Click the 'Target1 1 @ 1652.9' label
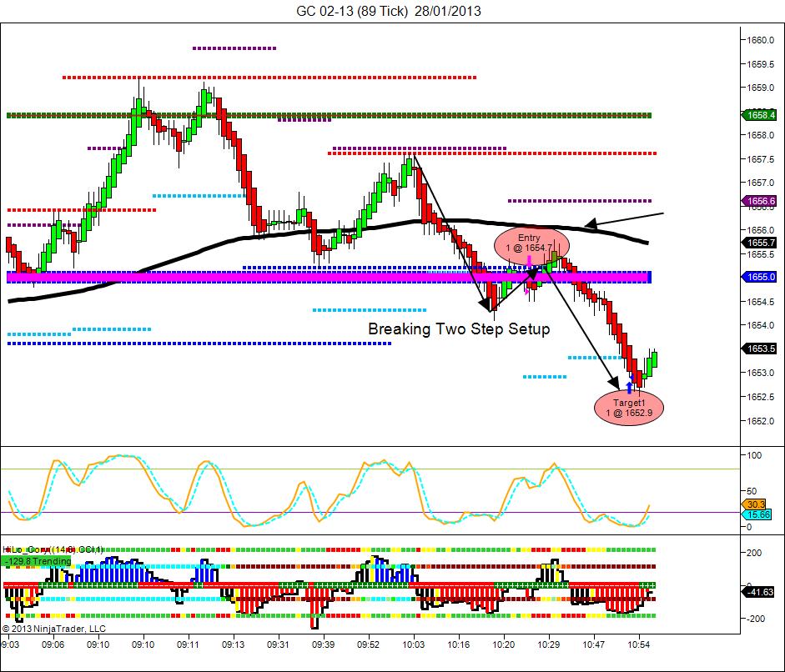785x672 pixels. click(x=629, y=408)
